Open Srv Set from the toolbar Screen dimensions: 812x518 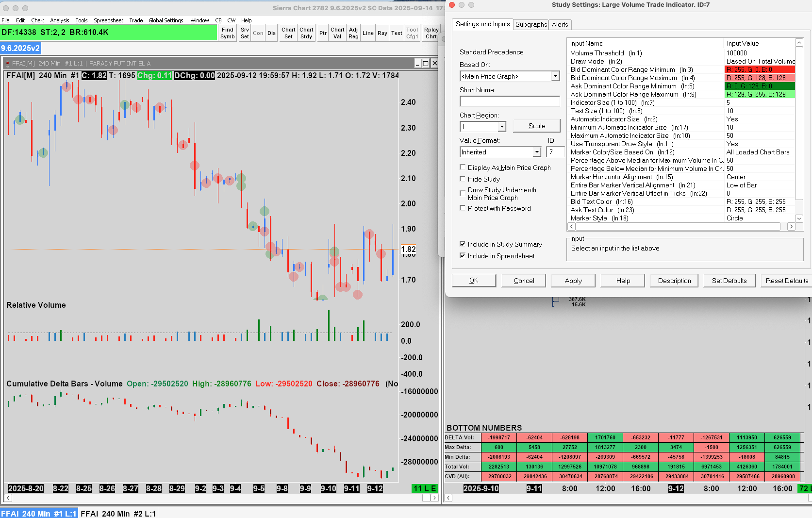pos(245,33)
